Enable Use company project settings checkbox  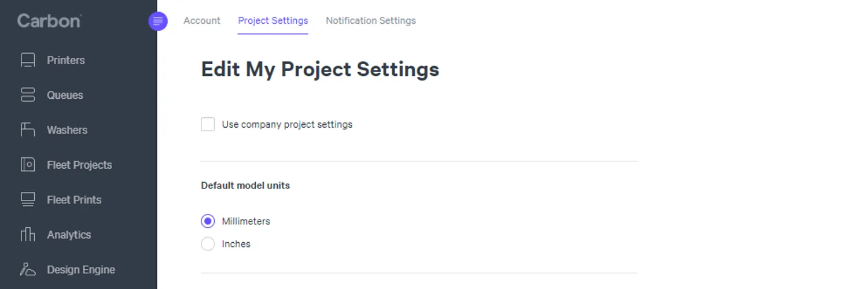click(208, 124)
